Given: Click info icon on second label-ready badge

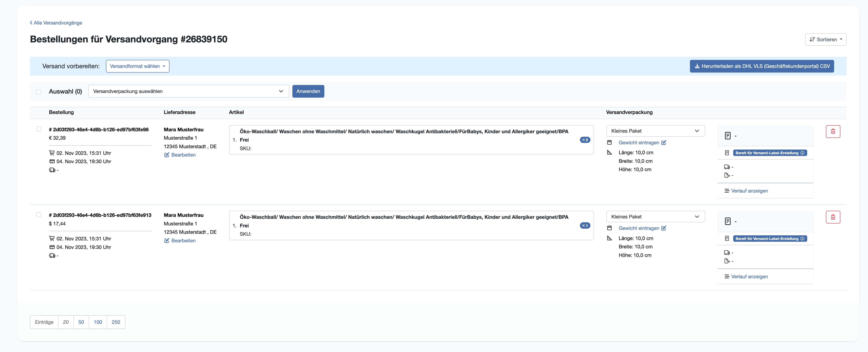Looking at the screenshot, I should tap(802, 239).
